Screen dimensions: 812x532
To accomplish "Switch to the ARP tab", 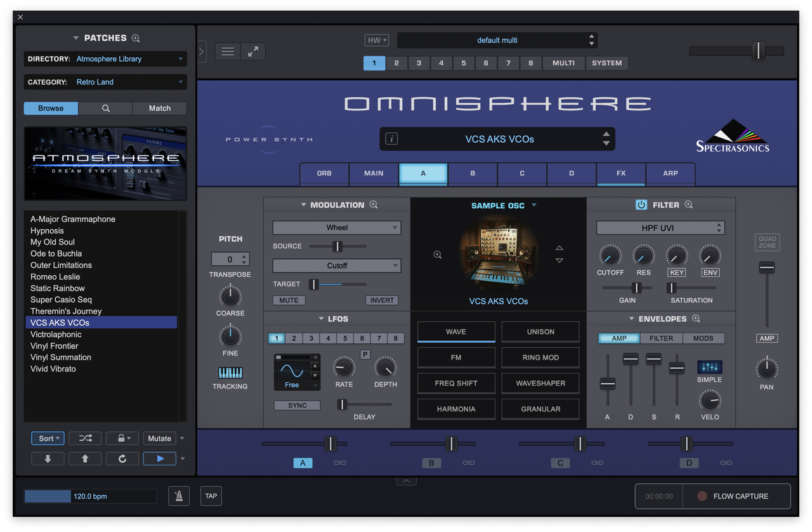I will tap(671, 173).
